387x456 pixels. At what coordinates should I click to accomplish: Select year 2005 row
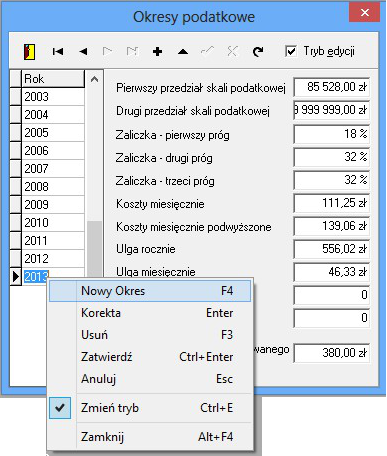pos(53,133)
